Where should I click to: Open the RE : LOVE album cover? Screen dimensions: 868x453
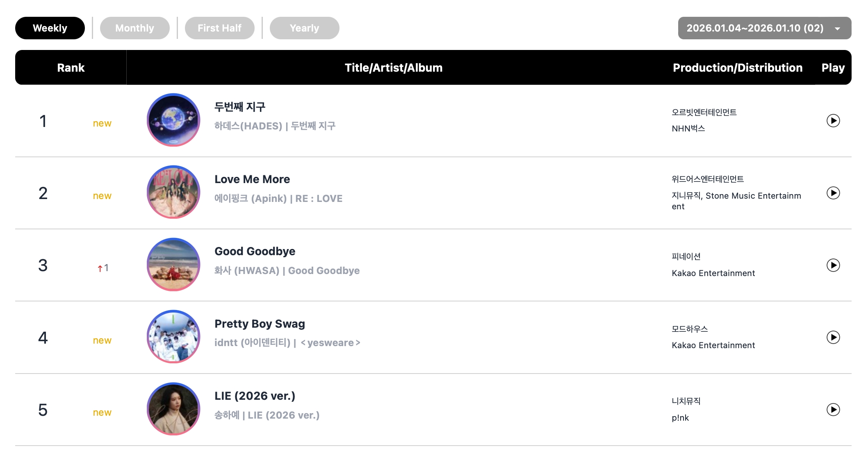(x=173, y=192)
